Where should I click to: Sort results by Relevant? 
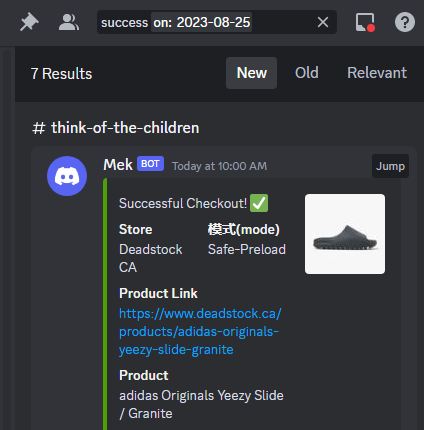point(377,73)
